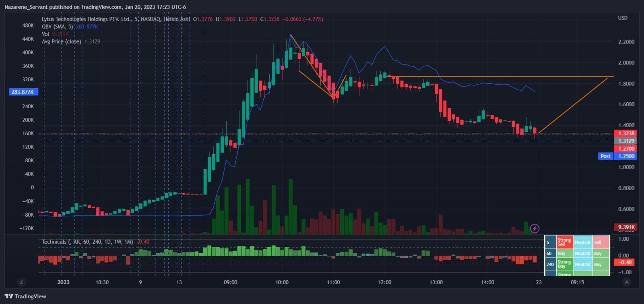The height and width of the screenshot is (304, 644).
Task: Click the 09:00 time axis label
Action: click(230, 282)
